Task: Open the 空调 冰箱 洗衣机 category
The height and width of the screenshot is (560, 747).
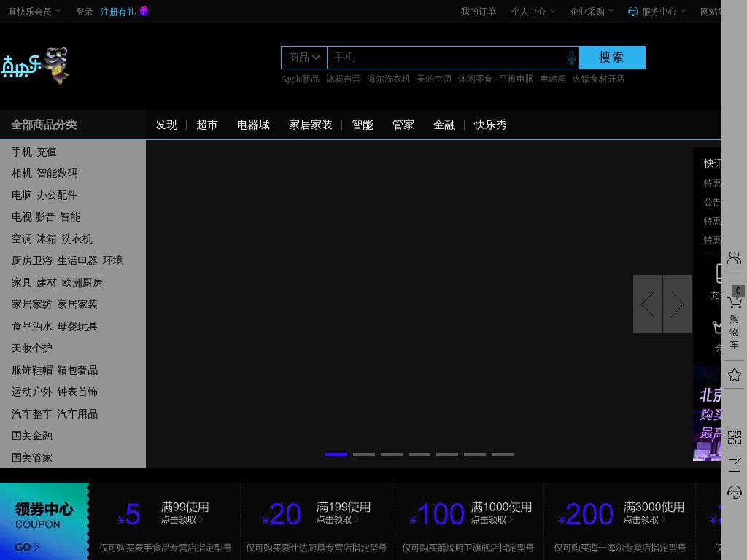Action: 52,239
